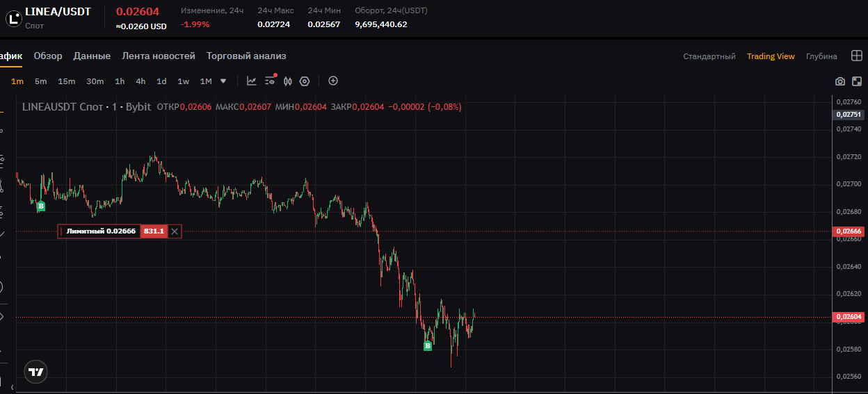Screen dimensions: 868x394
Task: Select the 15m timeframe
Action: pyautogui.click(x=67, y=81)
